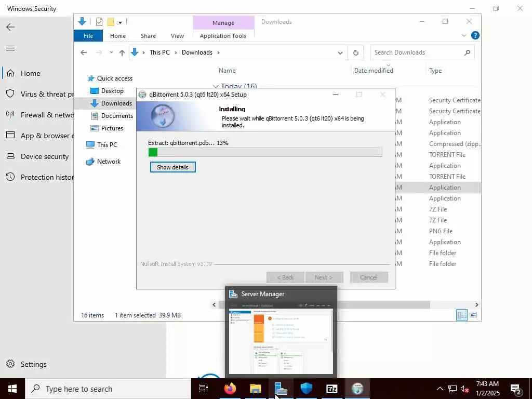Open Application Tools ribbon tab
Viewport: 532px width, 399px height.
coord(223,36)
